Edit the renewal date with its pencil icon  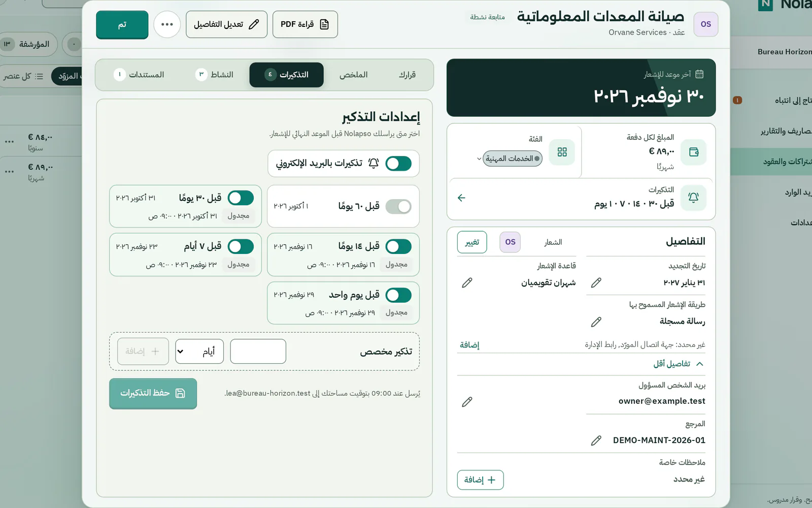coord(596,282)
